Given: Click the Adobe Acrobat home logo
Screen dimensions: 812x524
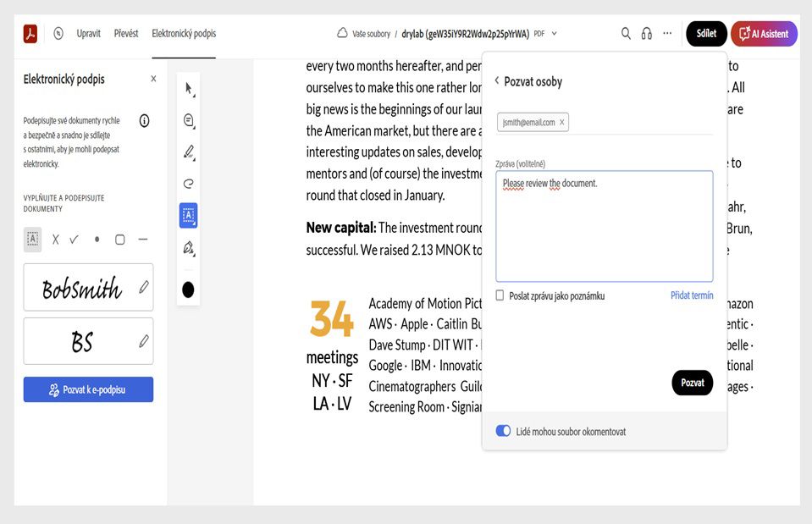Looking at the screenshot, I should 30,34.
